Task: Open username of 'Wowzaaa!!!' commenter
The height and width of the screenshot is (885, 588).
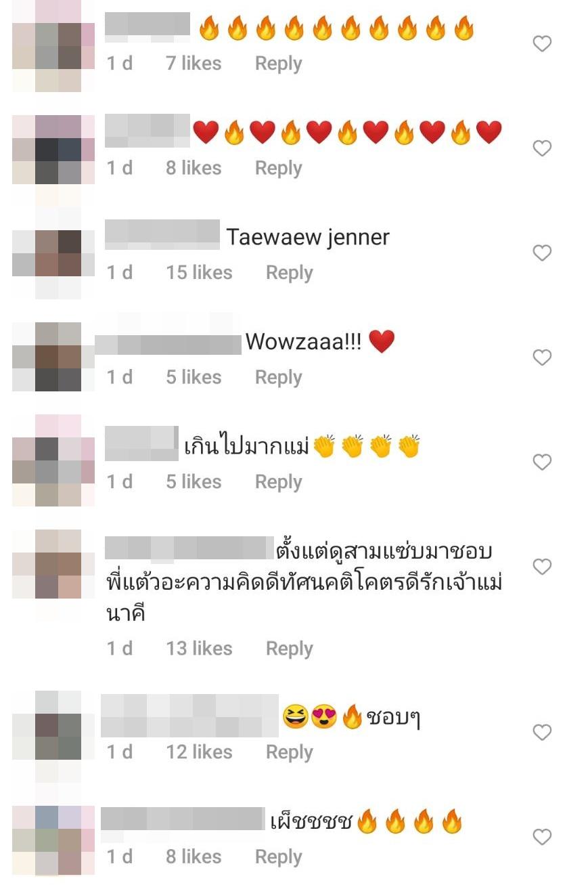Action: point(168,342)
